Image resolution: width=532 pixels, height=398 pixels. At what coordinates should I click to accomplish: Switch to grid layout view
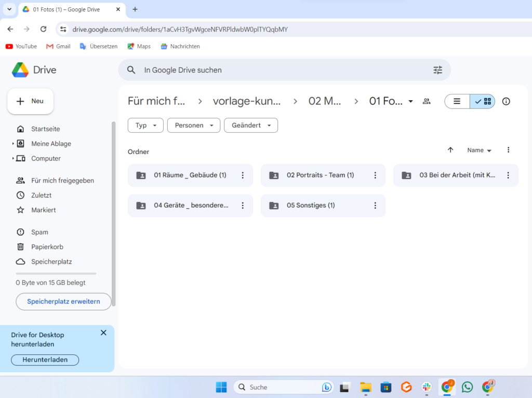pyautogui.click(x=483, y=101)
